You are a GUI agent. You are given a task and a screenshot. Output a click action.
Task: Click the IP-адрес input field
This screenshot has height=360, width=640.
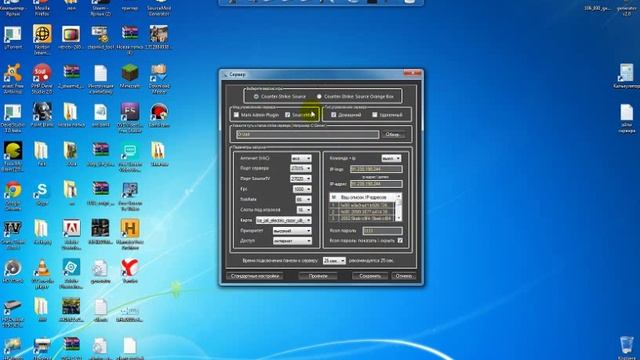point(376,184)
